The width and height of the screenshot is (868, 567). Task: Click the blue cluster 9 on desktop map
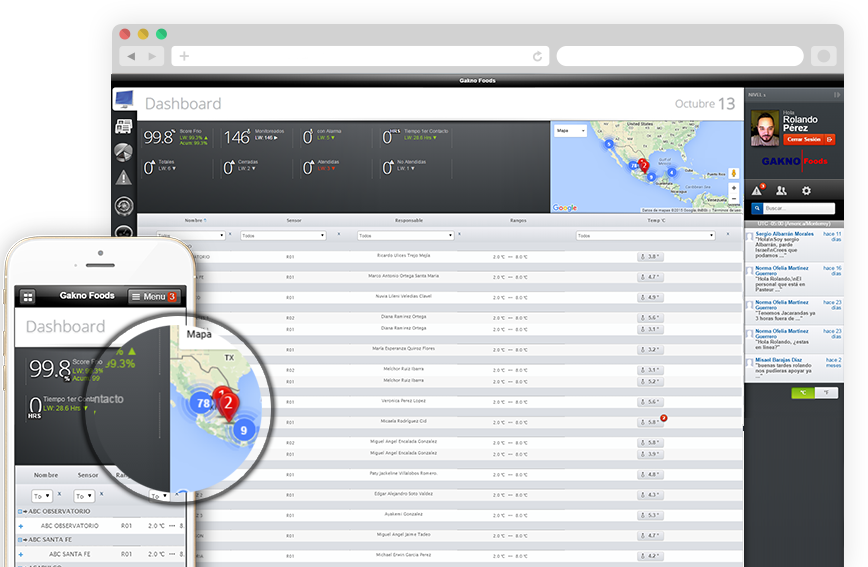pyautogui.click(x=652, y=177)
